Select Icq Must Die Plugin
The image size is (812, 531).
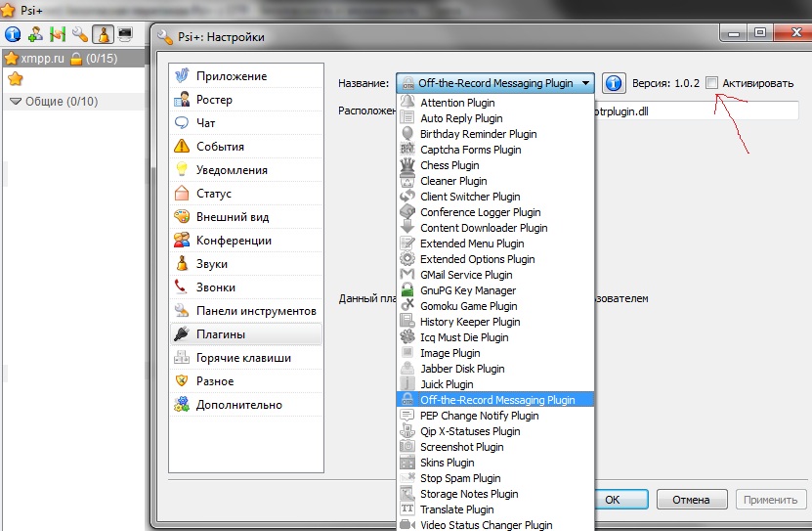[495, 337]
